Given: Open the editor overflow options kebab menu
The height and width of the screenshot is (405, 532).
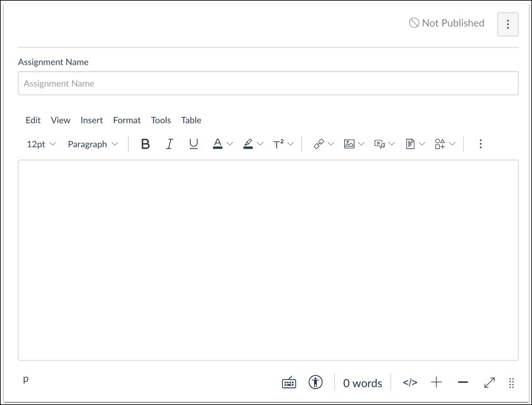Looking at the screenshot, I should [x=481, y=143].
